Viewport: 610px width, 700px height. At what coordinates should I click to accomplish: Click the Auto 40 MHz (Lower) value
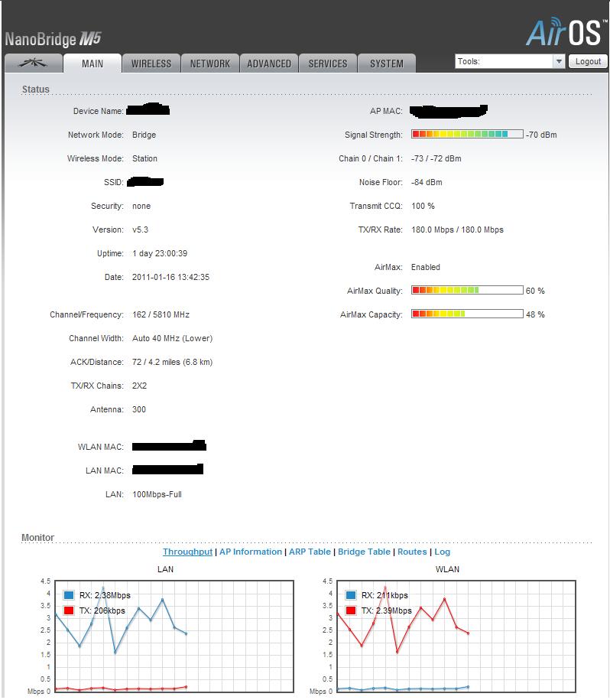tap(172, 338)
